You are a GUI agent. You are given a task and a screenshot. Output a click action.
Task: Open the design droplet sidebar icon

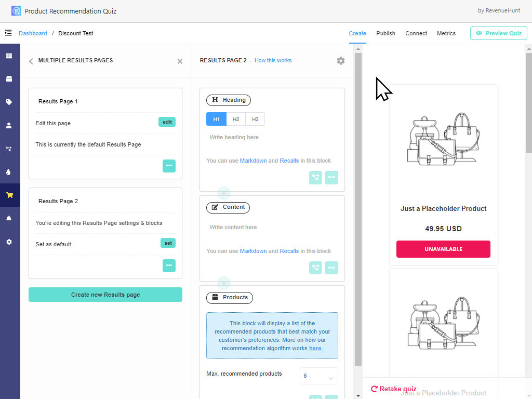point(9,172)
